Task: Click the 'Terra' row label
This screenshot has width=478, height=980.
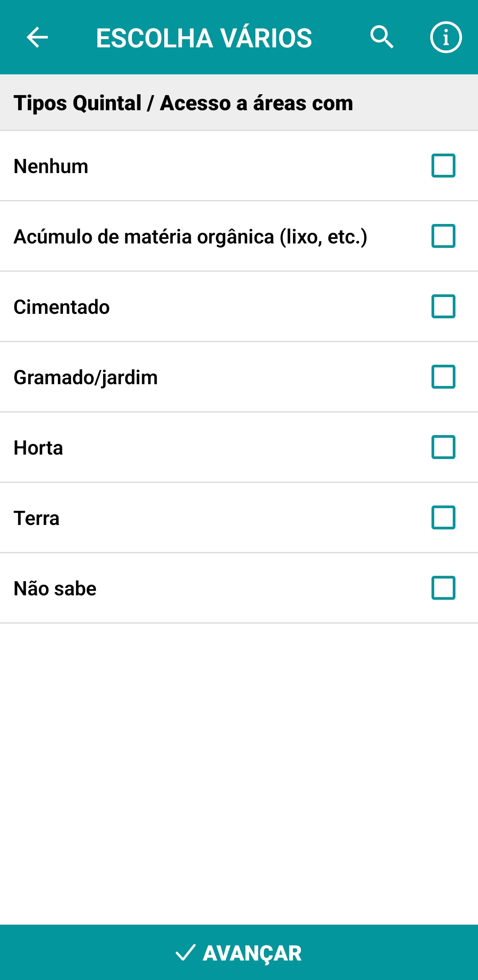Action: 37,518
